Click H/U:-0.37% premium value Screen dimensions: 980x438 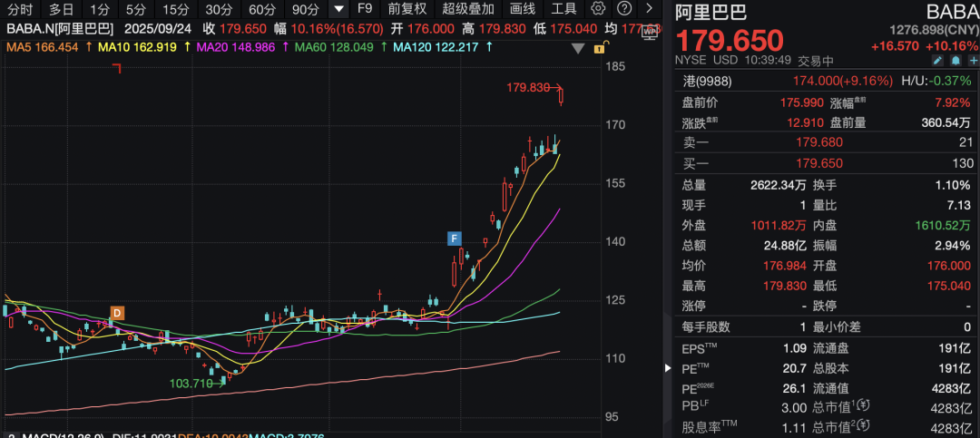click(x=936, y=82)
